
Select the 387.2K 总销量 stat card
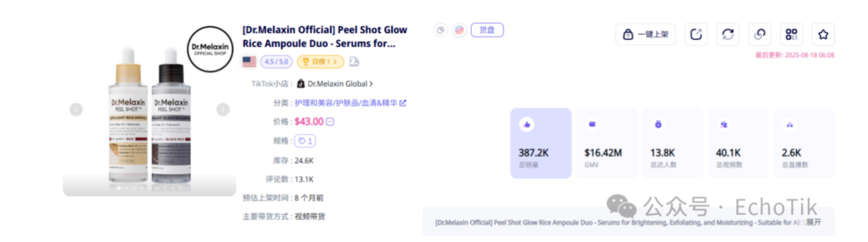point(541,143)
